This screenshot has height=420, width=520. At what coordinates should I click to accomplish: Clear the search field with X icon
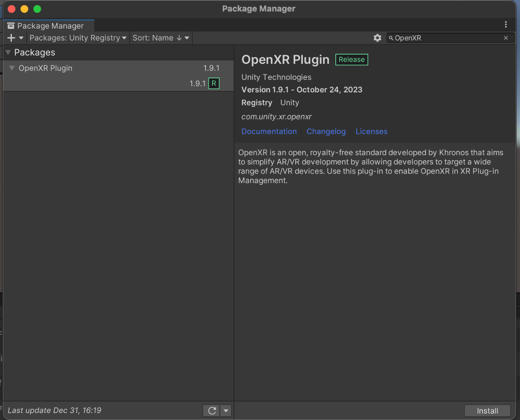tap(506, 38)
